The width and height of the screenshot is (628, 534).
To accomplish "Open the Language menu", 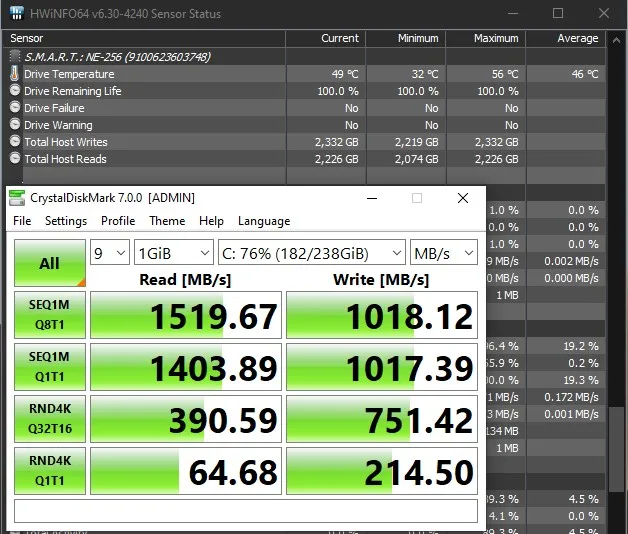I will click(x=264, y=221).
